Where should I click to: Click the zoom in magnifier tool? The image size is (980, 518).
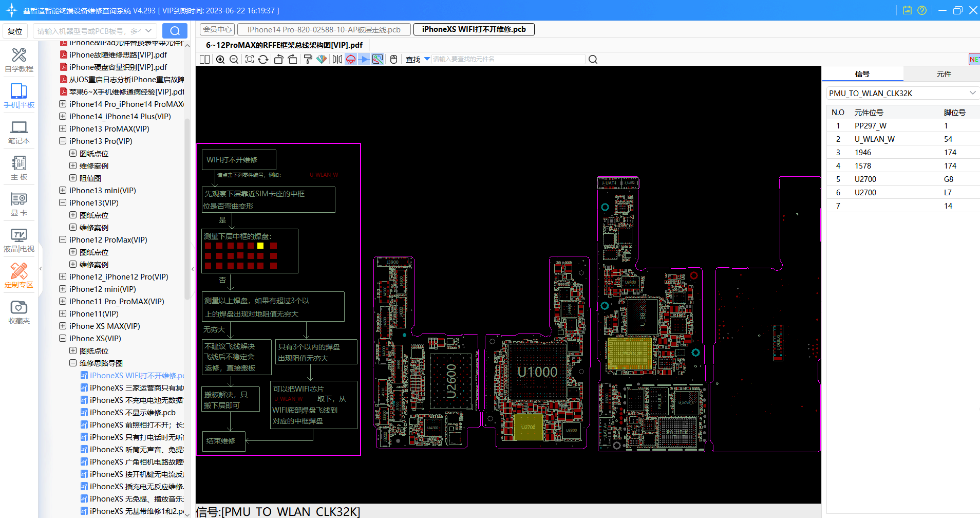(x=220, y=59)
